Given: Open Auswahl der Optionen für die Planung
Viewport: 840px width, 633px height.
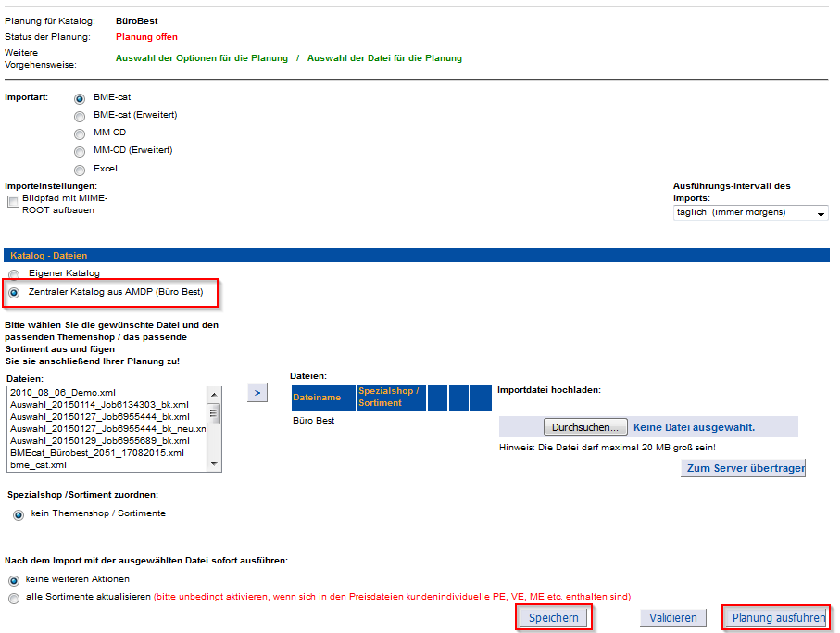Looking at the screenshot, I should tap(201, 57).
